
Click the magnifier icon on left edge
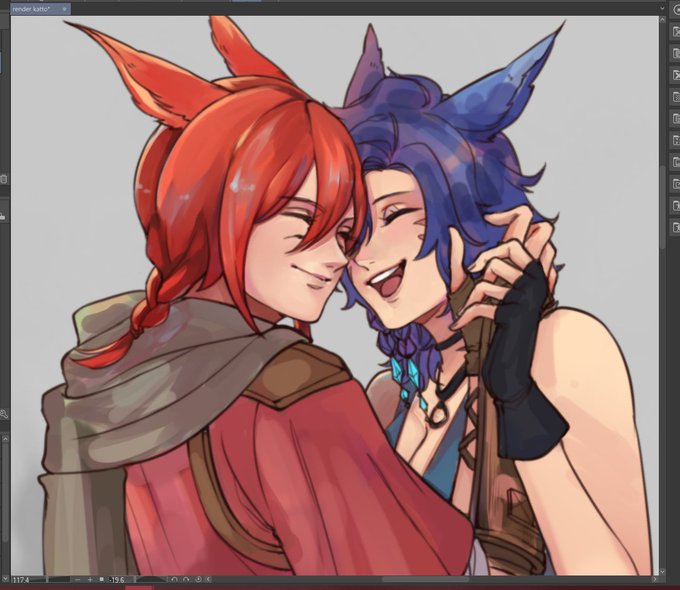coord(3,413)
